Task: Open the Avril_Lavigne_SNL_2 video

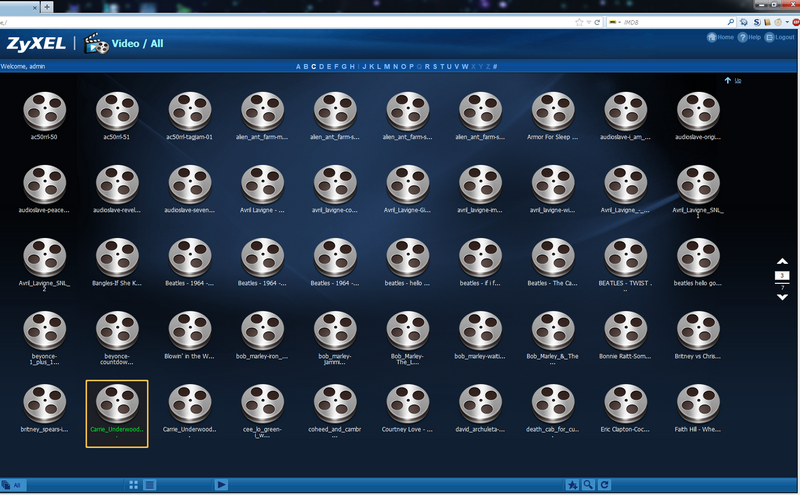Action: point(44,264)
